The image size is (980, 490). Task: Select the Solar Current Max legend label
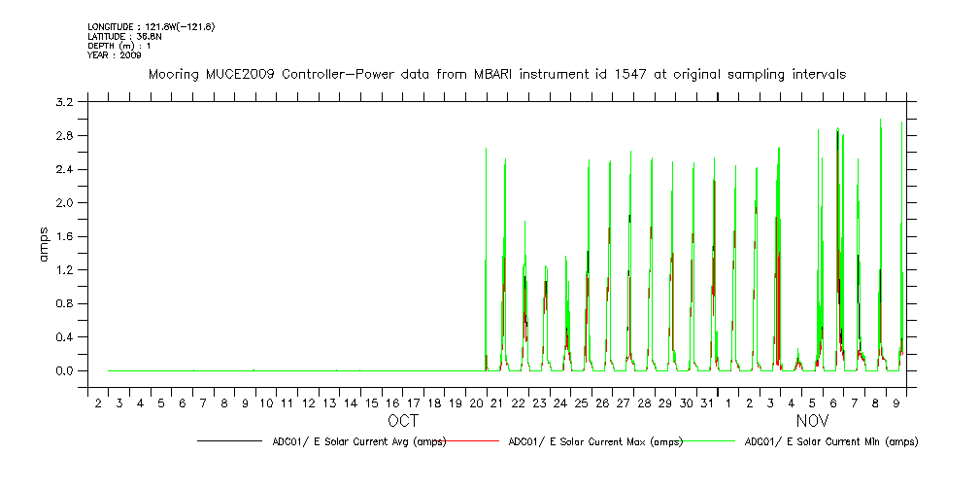pos(594,441)
